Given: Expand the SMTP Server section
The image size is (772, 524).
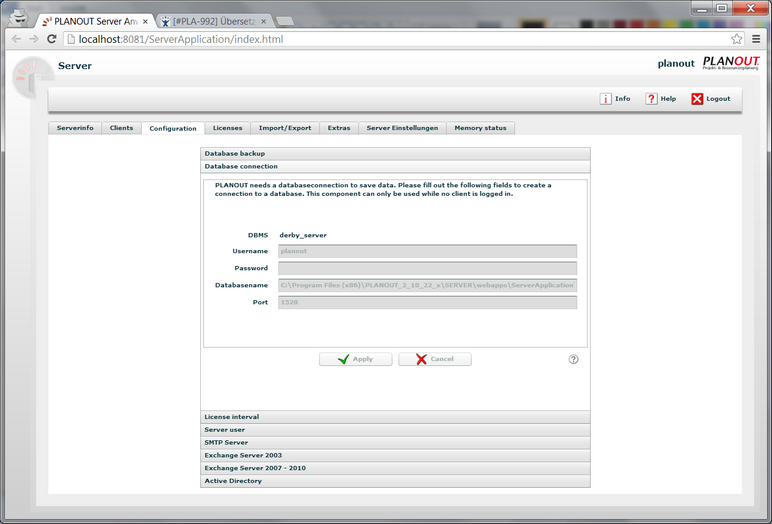Looking at the screenshot, I should pos(395,443).
